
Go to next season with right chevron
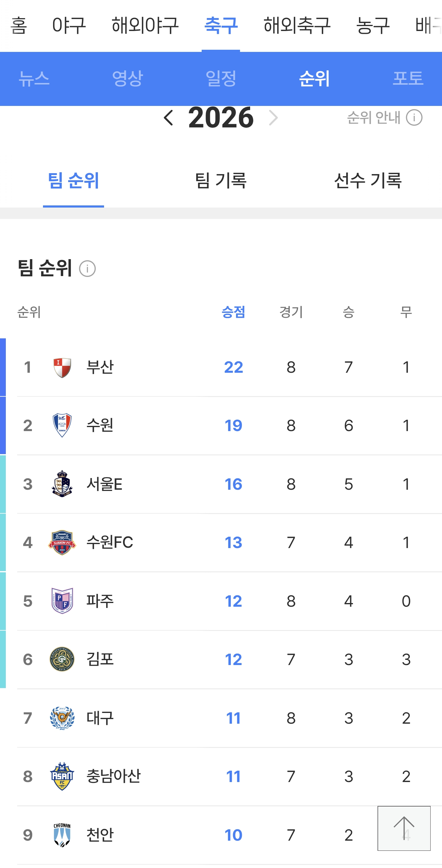coord(273,118)
